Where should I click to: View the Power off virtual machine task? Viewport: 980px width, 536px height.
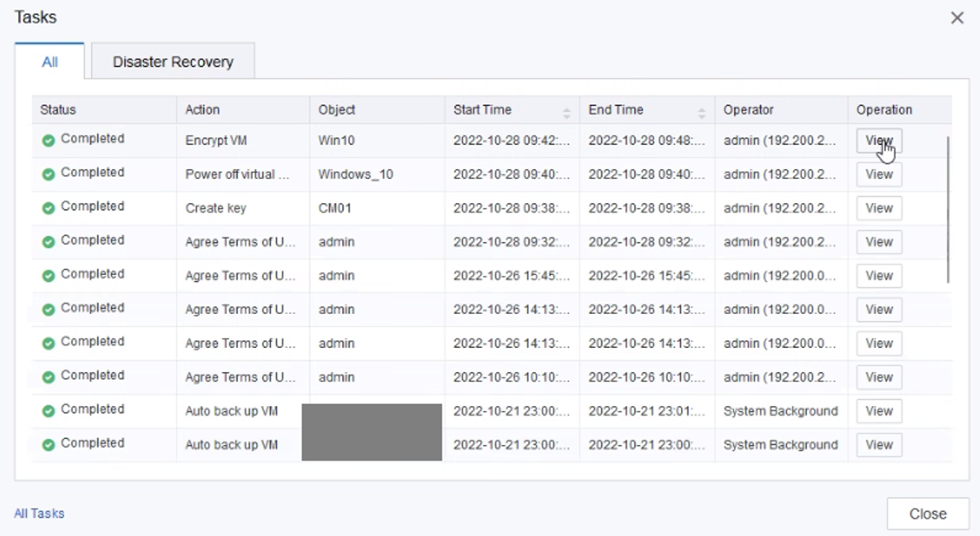[878, 175]
